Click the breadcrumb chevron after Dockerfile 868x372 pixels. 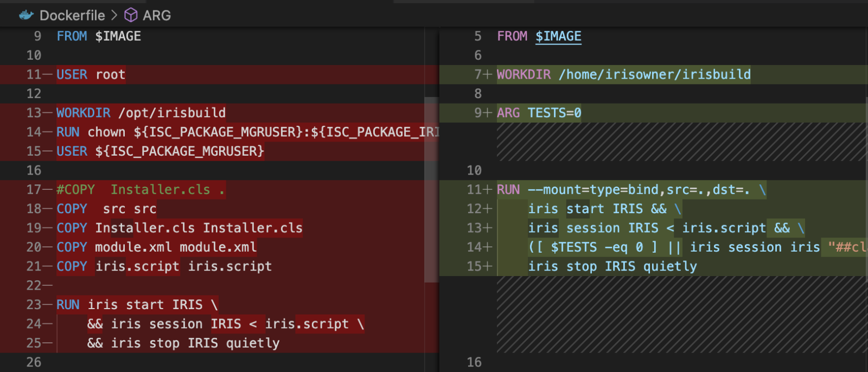pos(114,15)
